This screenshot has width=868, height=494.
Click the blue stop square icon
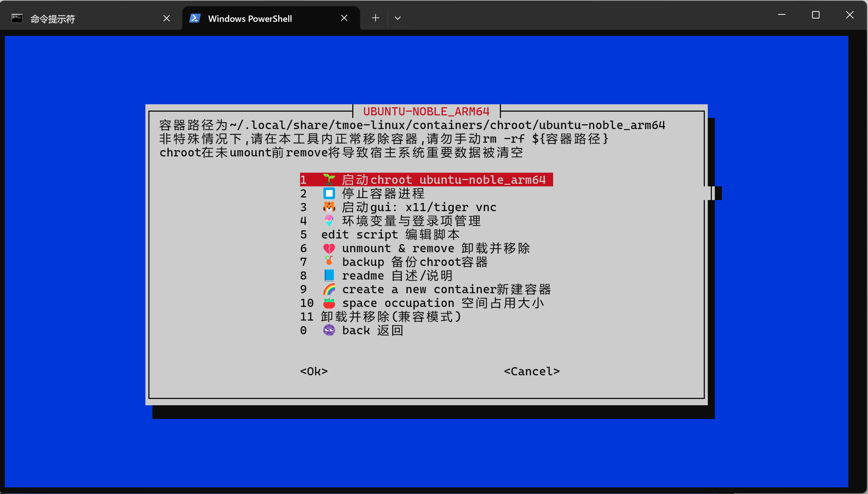(329, 193)
